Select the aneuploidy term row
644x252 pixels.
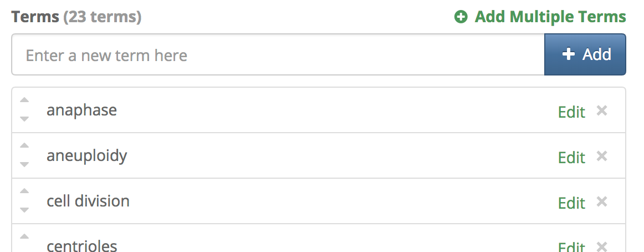click(277, 156)
